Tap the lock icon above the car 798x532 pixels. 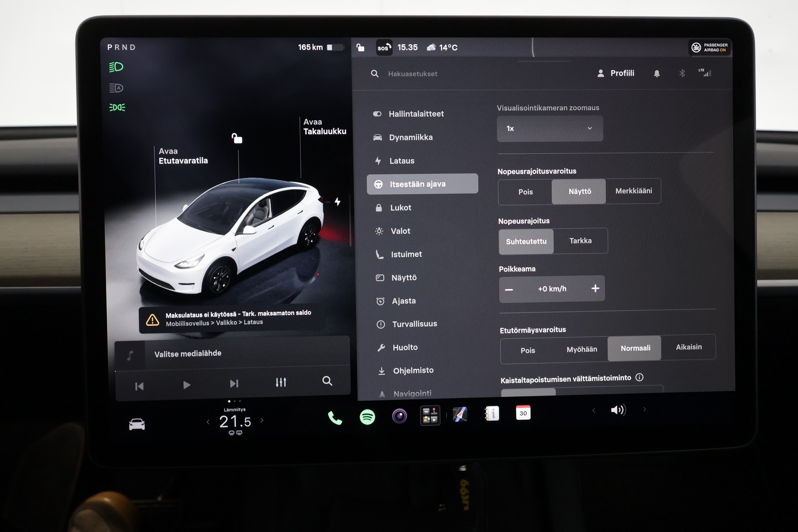pos(237,138)
